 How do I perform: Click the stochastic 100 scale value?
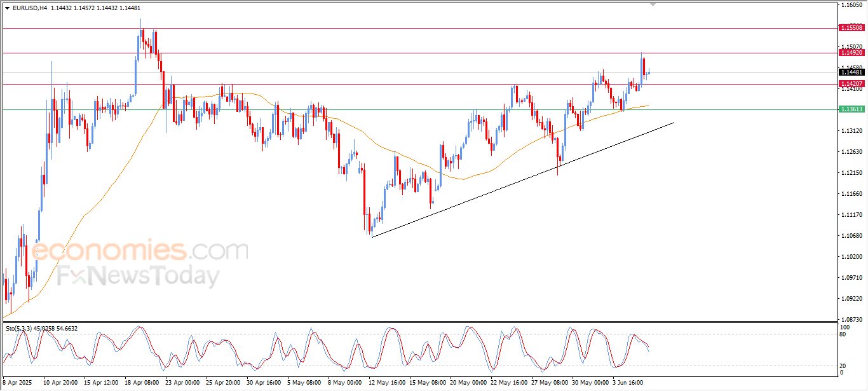[x=844, y=327]
